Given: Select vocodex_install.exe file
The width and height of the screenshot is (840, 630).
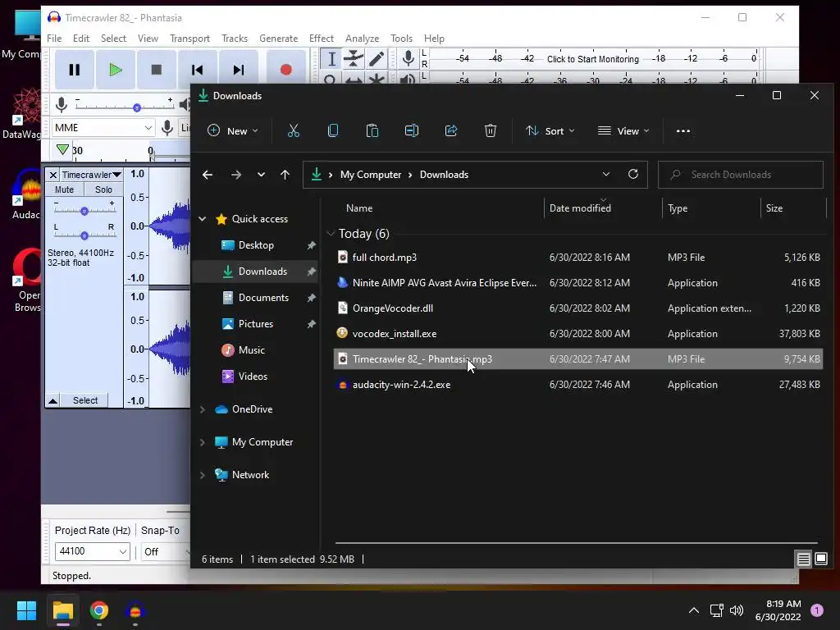Looking at the screenshot, I should click(x=578, y=334).
